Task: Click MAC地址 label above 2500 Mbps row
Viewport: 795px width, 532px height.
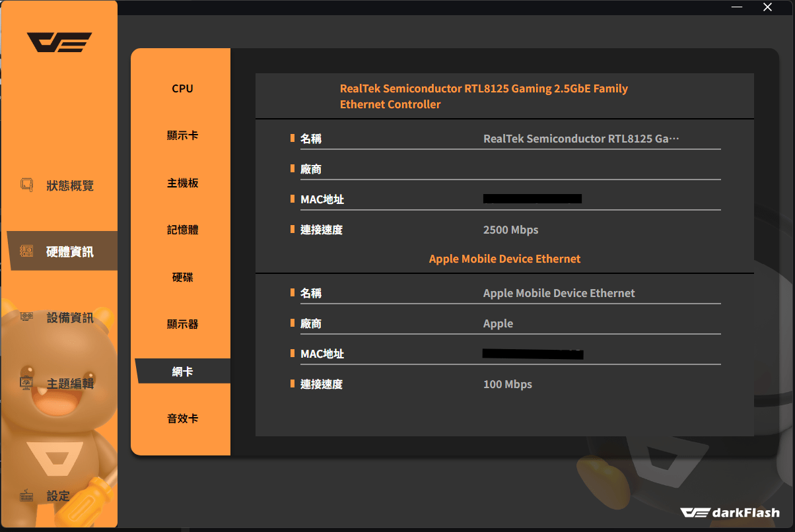Action: [322, 199]
